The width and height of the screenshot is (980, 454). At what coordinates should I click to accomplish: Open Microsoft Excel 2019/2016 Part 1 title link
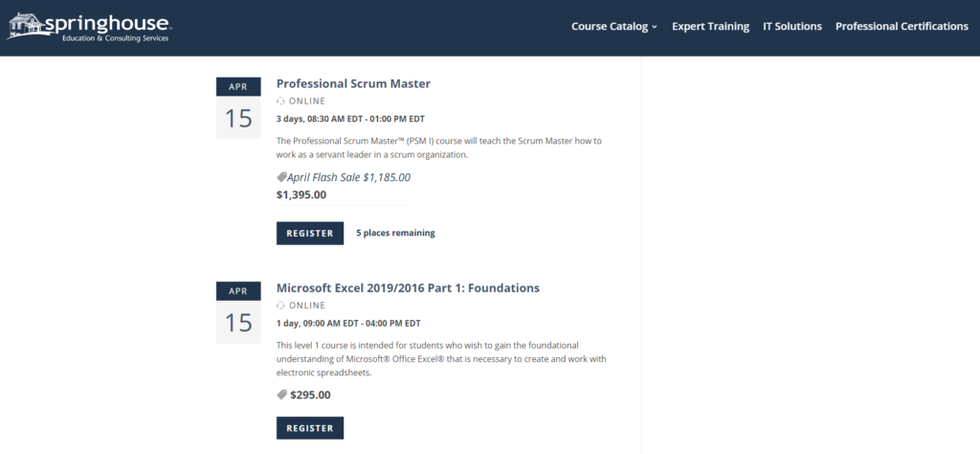coord(408,288)
